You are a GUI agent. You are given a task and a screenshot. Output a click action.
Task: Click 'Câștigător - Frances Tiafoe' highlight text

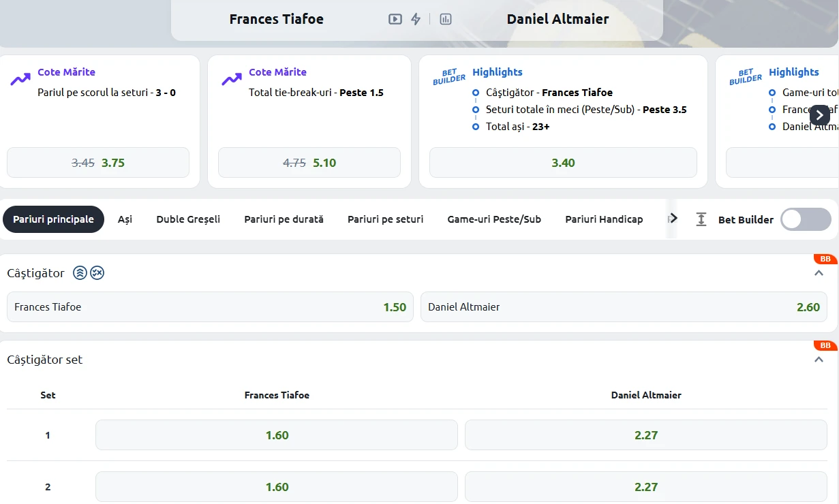549,93
